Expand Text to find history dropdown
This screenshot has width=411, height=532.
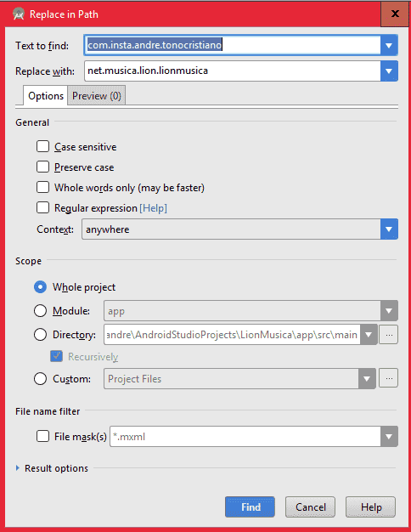(x=389, y=45)
